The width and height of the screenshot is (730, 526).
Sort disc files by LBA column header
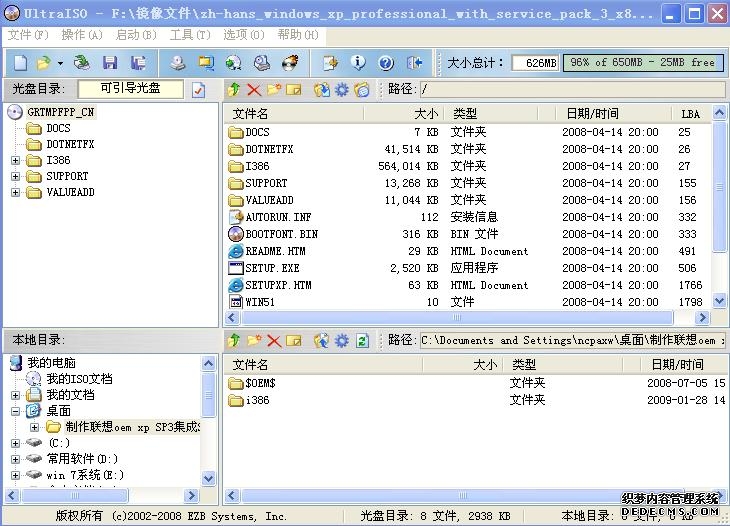(691, 114)
